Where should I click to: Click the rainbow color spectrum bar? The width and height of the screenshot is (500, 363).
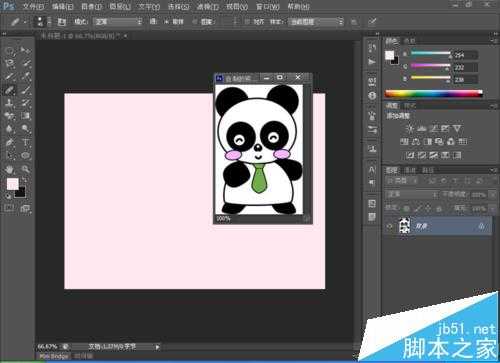(434, 94)
